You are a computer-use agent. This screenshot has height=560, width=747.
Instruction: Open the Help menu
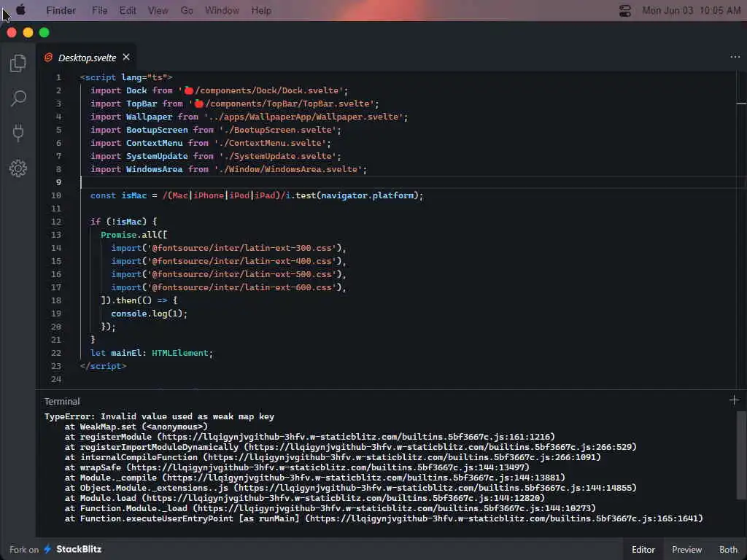(x=261, y=10)
